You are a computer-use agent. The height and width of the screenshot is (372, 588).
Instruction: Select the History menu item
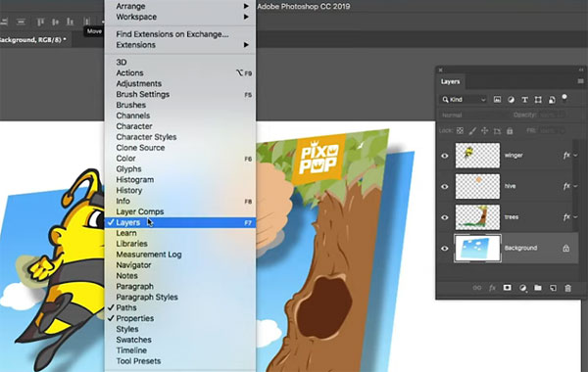coord(180,190)
